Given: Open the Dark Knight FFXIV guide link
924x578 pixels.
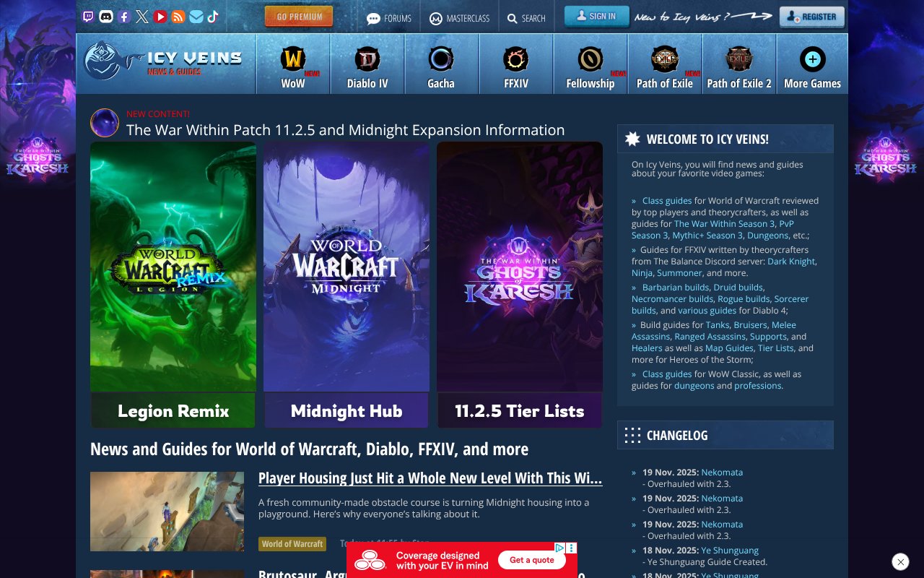Looking at the screenshot, I should (x=792, y=261).
